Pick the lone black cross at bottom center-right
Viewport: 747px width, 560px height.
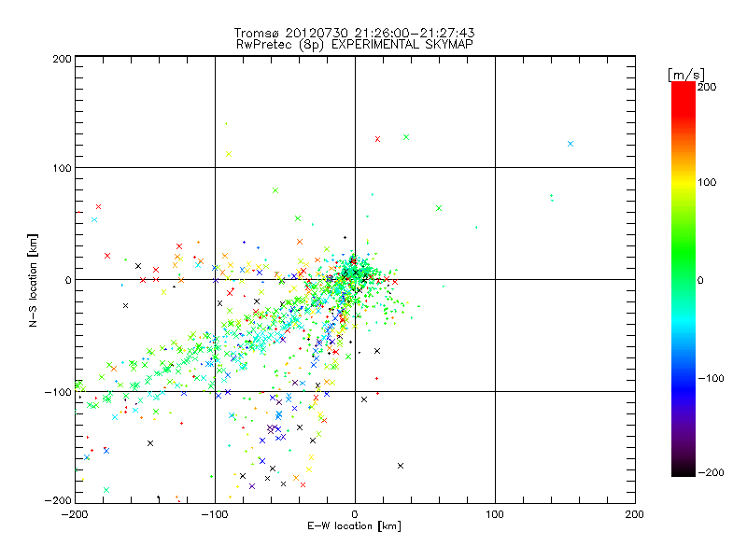coord(401,465)
